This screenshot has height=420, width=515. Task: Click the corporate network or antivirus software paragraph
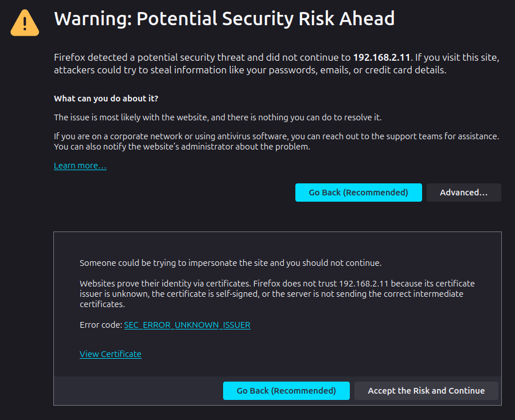pyautogui.click(x=276, y=136)
